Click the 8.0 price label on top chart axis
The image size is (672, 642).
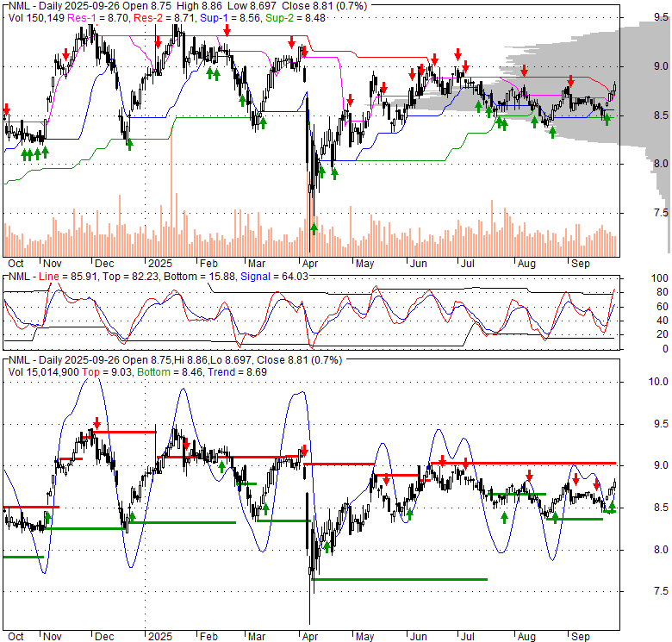tap(661, 164)
